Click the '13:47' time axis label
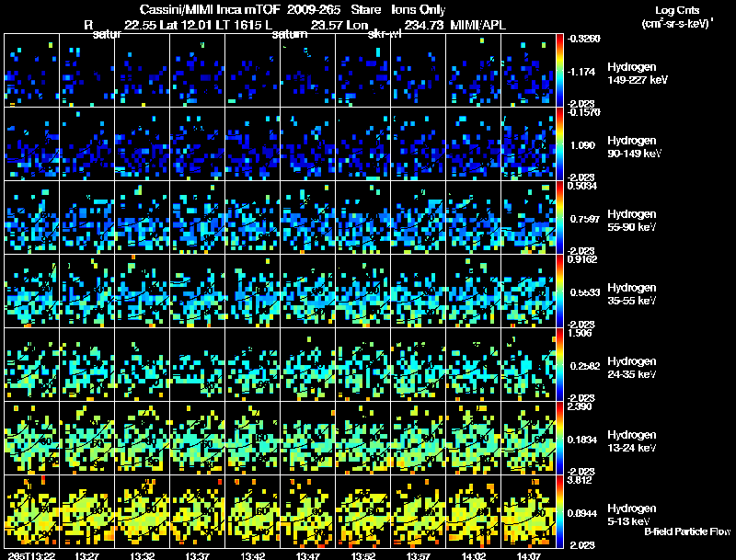The height and width of the screenshot is (560, 736). (x=308, y=555)
